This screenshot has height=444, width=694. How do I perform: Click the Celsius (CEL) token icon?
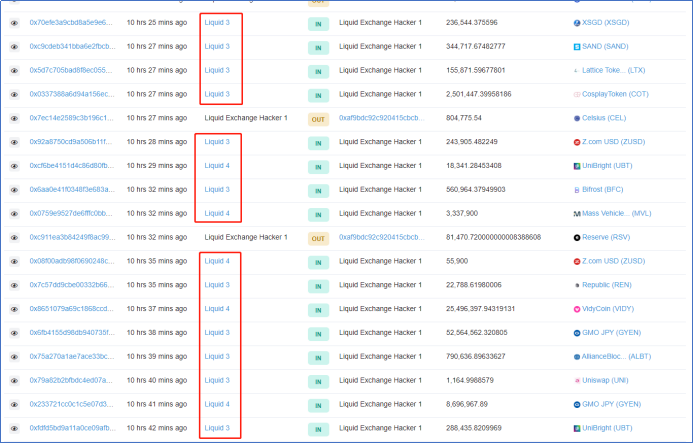(577, 118)
